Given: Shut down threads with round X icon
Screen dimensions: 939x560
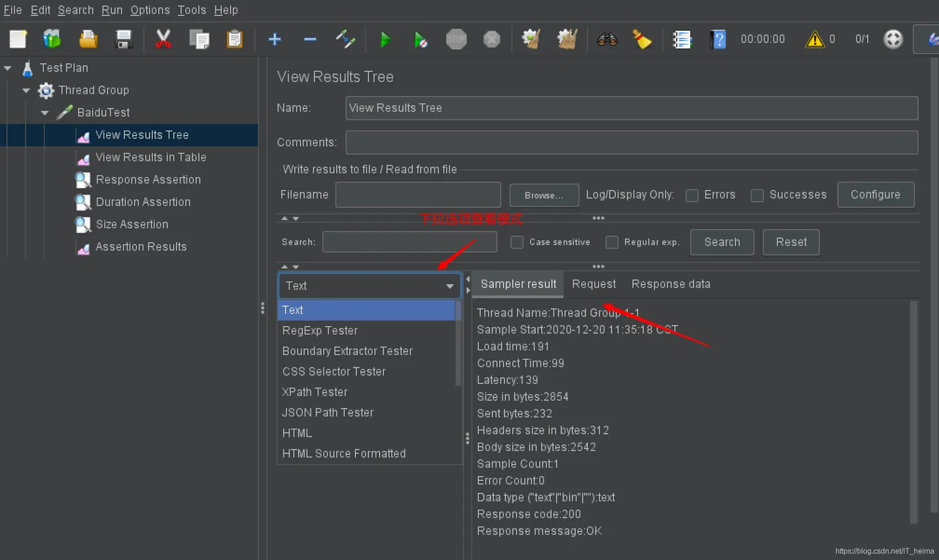Looking at the screenshot, I should [x=492, y=39].
